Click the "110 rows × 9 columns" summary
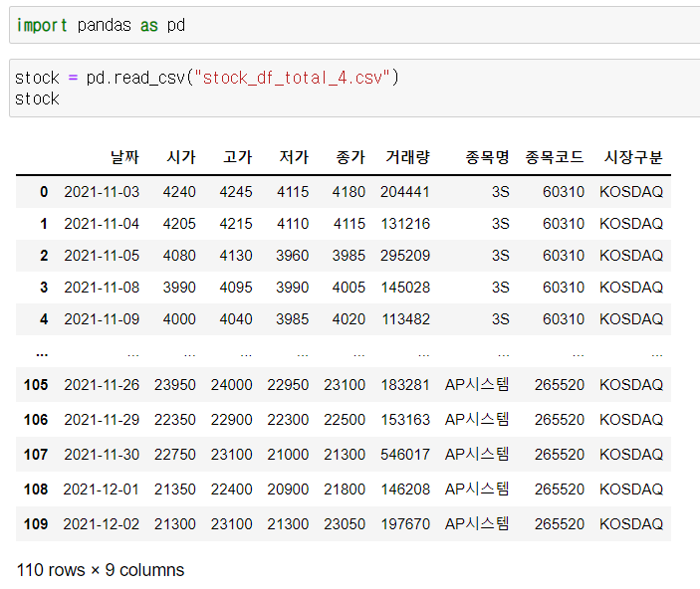The image size is (700, 589). pos(101,570)
